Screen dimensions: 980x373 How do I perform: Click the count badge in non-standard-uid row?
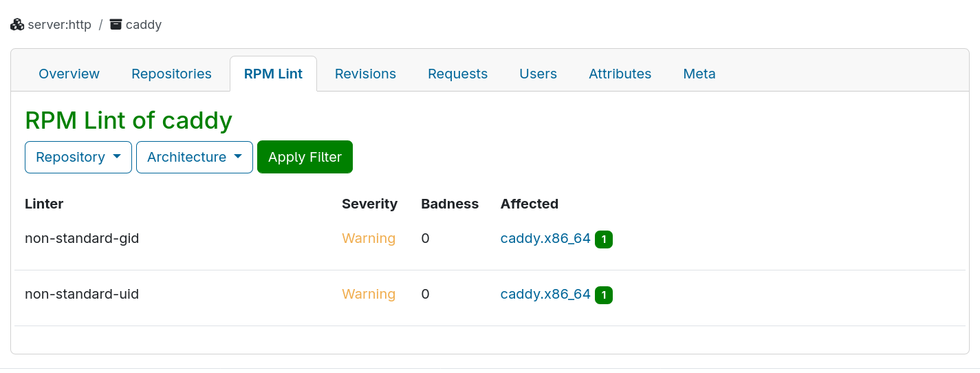coord(604,295)
